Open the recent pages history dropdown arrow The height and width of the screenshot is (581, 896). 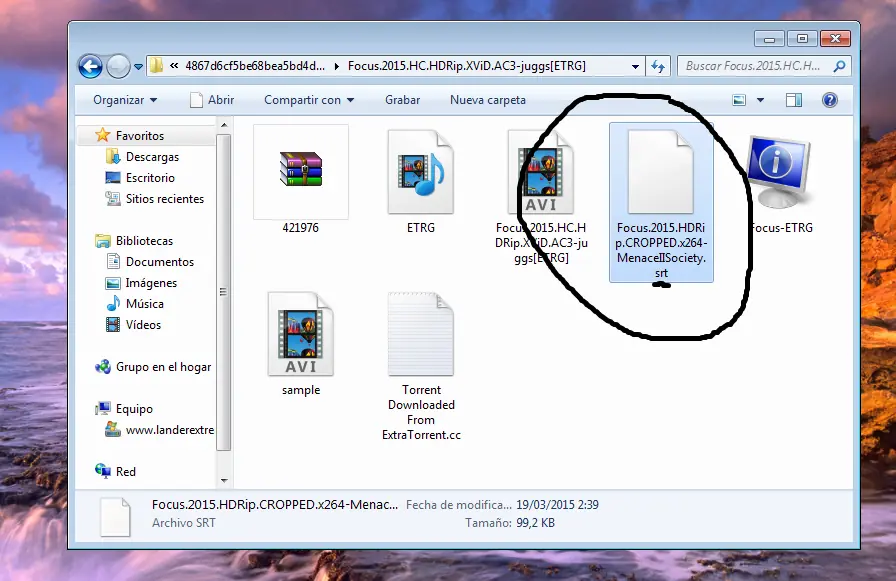[138, 67]
